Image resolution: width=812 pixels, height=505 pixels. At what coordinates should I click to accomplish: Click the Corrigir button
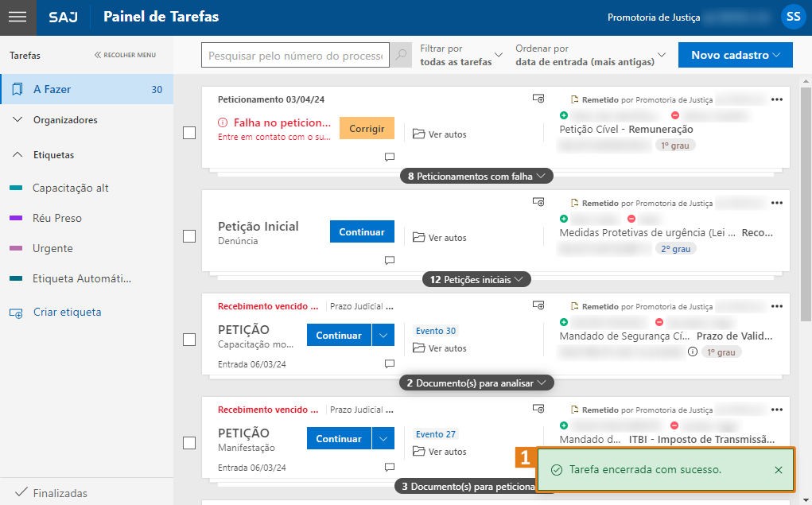tap(367, 128)
